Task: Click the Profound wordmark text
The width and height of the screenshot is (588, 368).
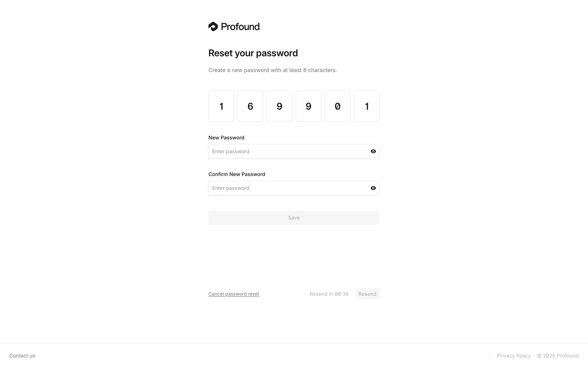Action: pyautogui.click(x=240, y=27)
